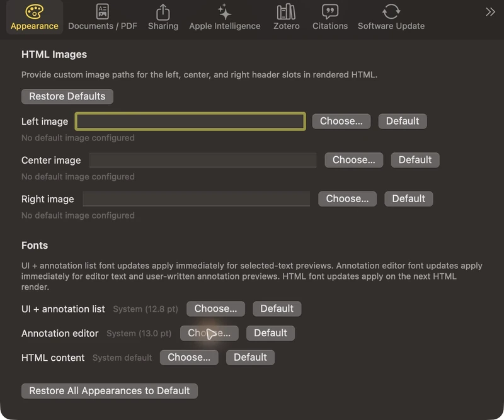Image resolution: width=504 pixels, height=420 pixels.
Task: Click the 'Center image' label
Action: (x=51, y=161)
